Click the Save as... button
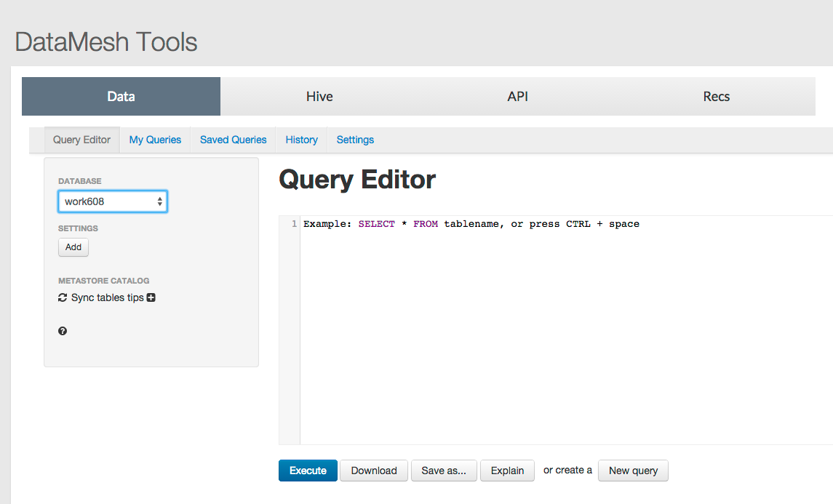Image resolution: width=833 pixels, height=504 pixels. coord(444,471)
